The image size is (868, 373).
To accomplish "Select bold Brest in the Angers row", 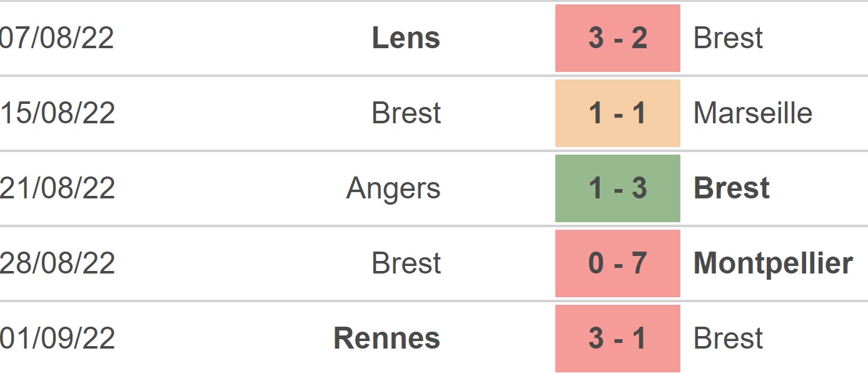I will [x=731, y=188].
